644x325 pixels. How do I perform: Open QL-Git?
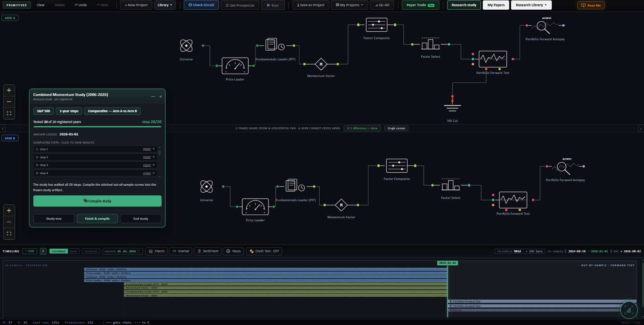point(382,5)
